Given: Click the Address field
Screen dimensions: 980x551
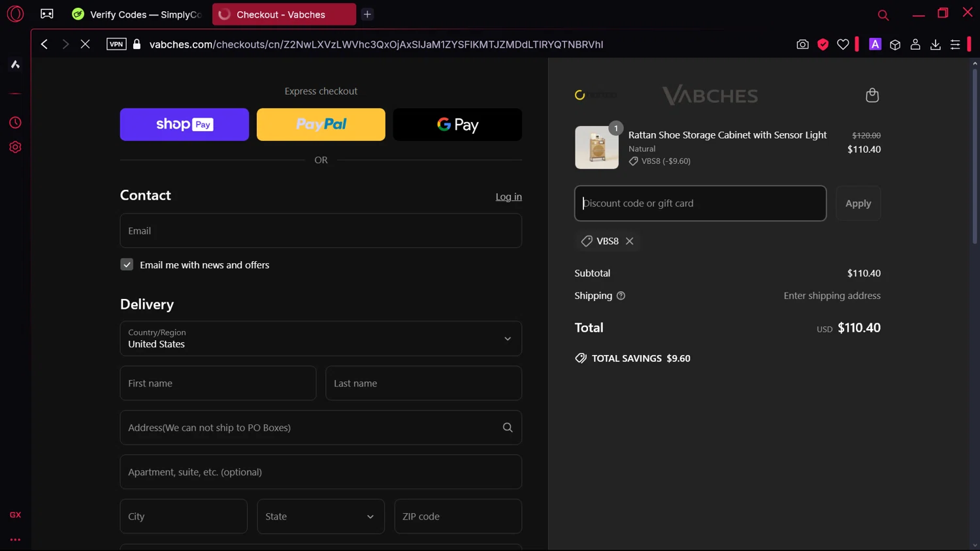Looking at the screenshot, I should 321,428.
